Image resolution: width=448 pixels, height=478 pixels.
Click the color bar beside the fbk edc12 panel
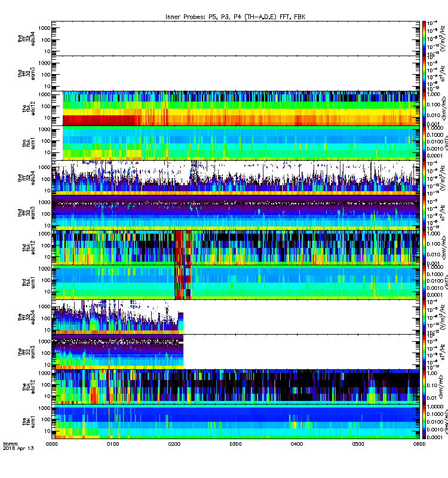click(x=424, y=387)
